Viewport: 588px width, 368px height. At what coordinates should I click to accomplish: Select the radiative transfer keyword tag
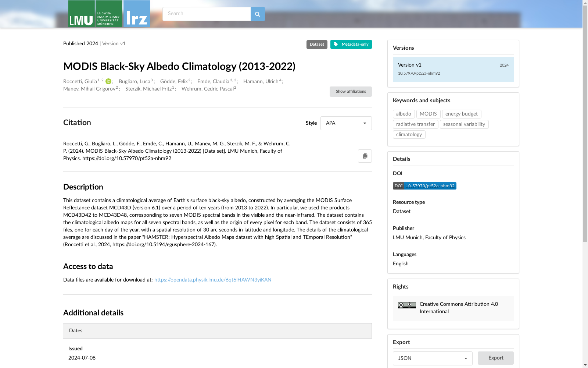point(415,124)
